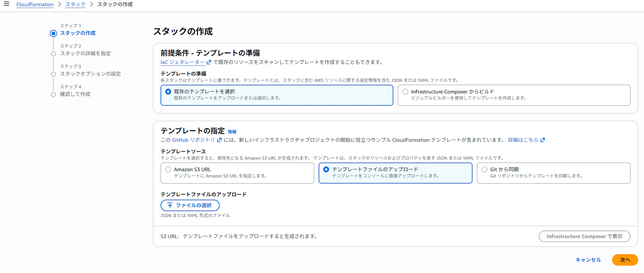Image resolution: width=644 pixels, height=273 pixels.
Task: Click step スタックオプションの設定 in the sidebar
Action: click(x=90, y=74)
